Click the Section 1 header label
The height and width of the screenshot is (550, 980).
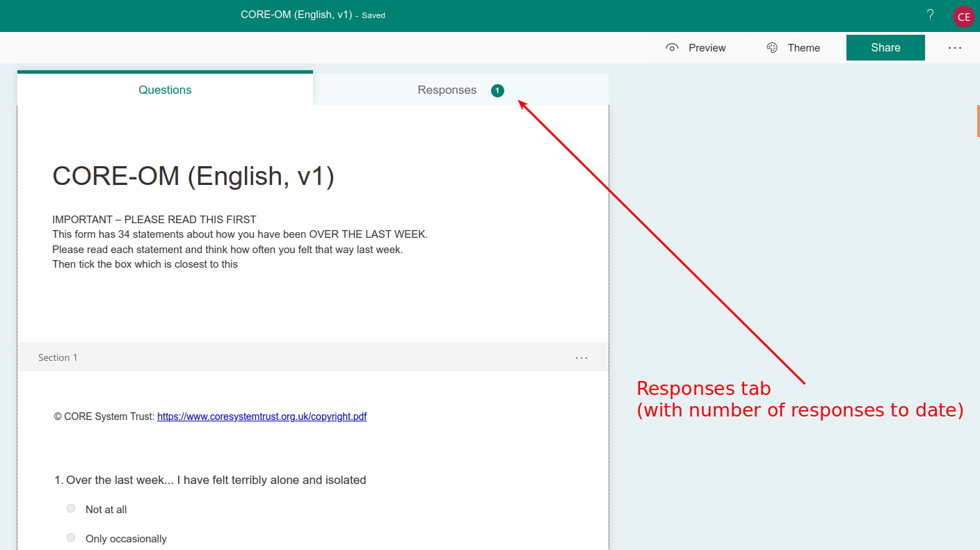[x=58, y=357]
